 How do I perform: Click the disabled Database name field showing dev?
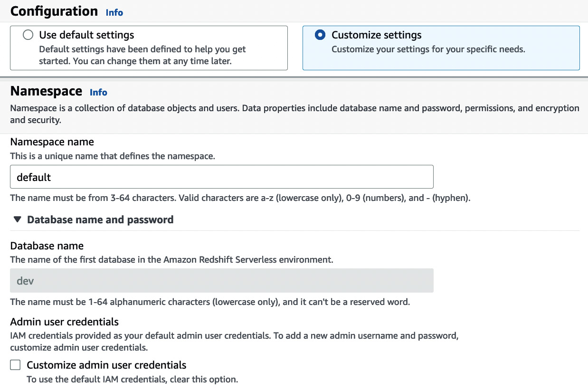pyautogui.click(x=222, y=281)
